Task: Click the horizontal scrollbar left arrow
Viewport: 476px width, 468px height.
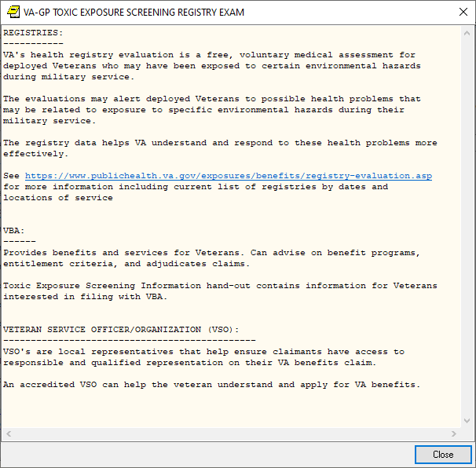Action: pos(8,434)
